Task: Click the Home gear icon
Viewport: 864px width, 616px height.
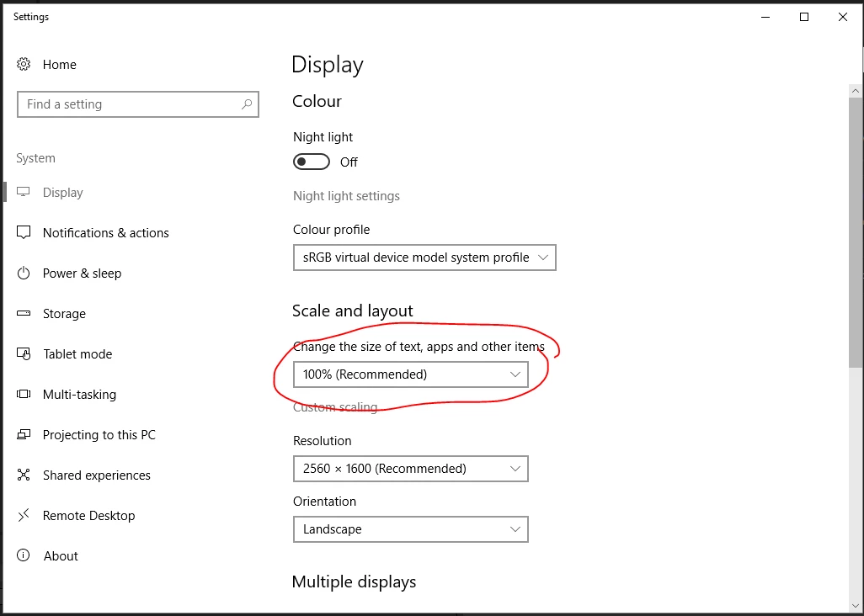Action: pos(23,65)
